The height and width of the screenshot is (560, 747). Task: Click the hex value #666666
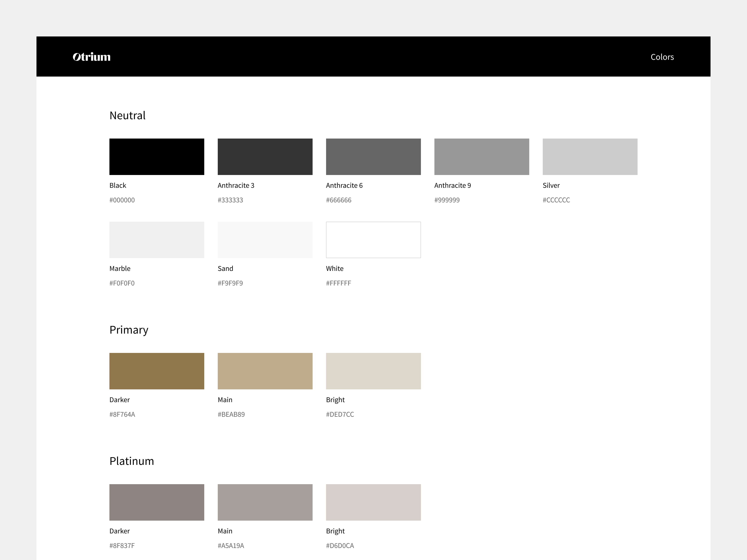click(338, 200)
